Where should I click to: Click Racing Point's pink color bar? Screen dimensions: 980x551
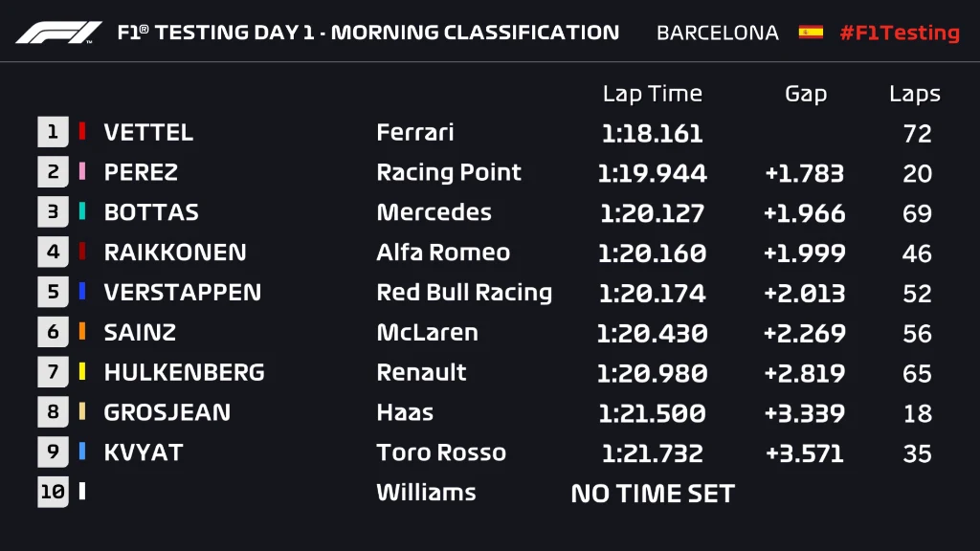(82, 172)
